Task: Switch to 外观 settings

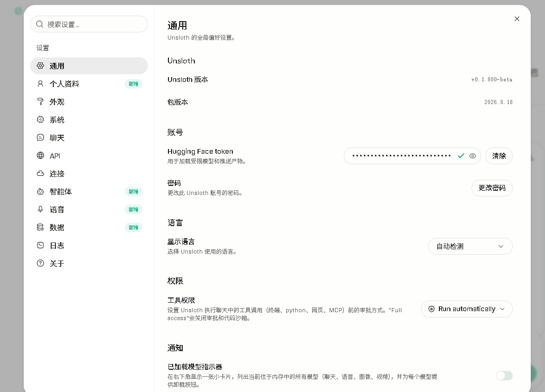Action: click(x=89, y=101)
